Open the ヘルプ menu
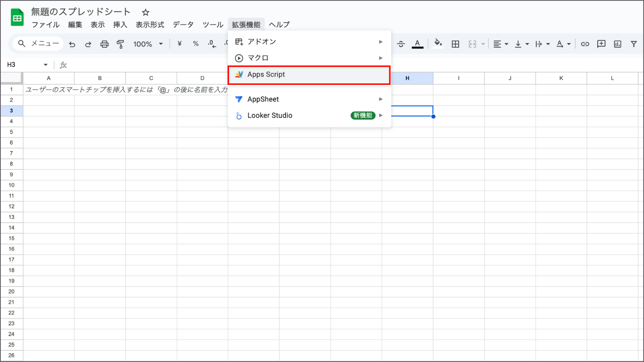Viewport: 644px width, 362px height. tap(279, 25)
